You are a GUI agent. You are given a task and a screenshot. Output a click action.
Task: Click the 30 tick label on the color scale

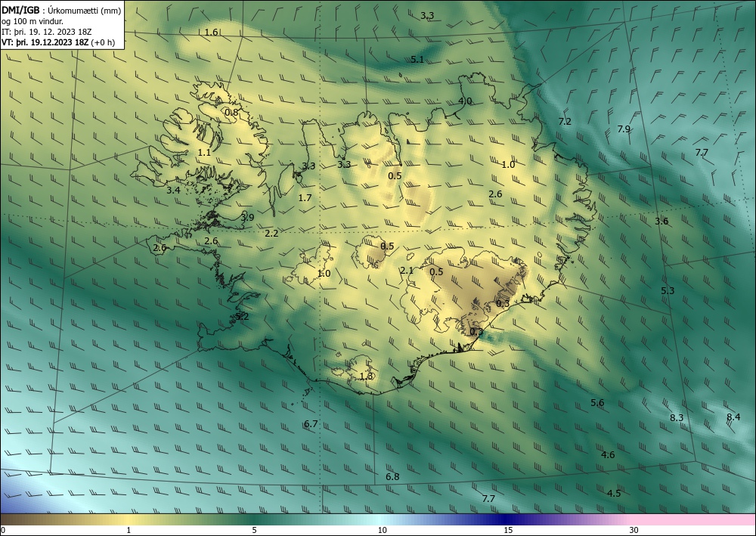(634, 530)
